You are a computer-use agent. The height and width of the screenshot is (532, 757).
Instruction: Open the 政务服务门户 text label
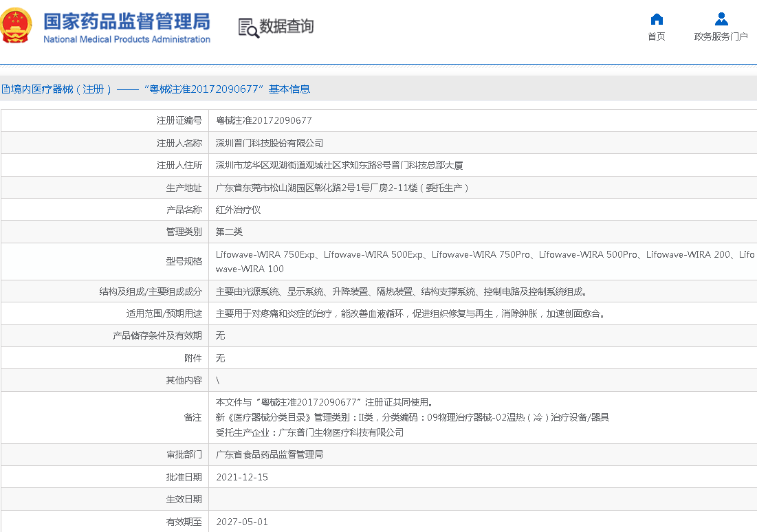[x=721, y=37]
